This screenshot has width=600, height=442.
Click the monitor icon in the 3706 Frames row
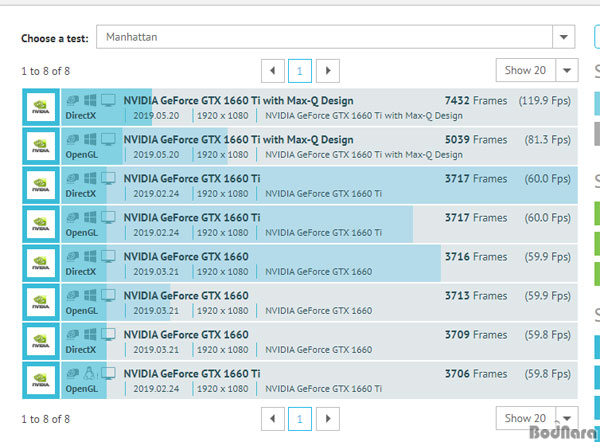coord(108,374)
